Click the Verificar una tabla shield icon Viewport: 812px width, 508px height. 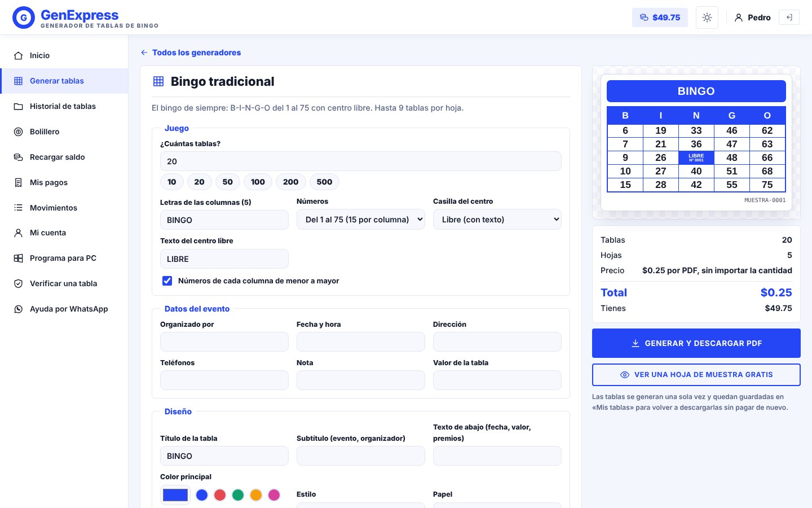(19, 283)
